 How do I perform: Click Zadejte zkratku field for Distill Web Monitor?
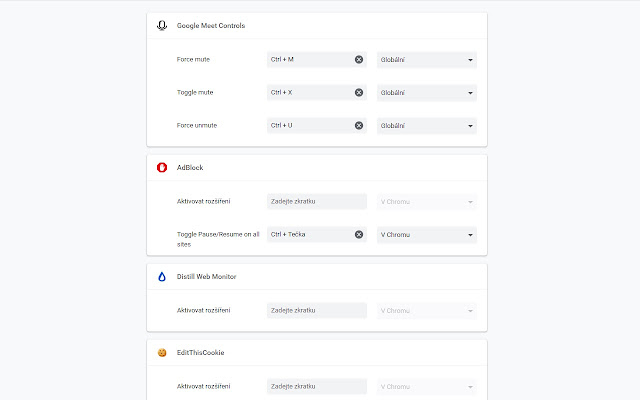(317, 311)
